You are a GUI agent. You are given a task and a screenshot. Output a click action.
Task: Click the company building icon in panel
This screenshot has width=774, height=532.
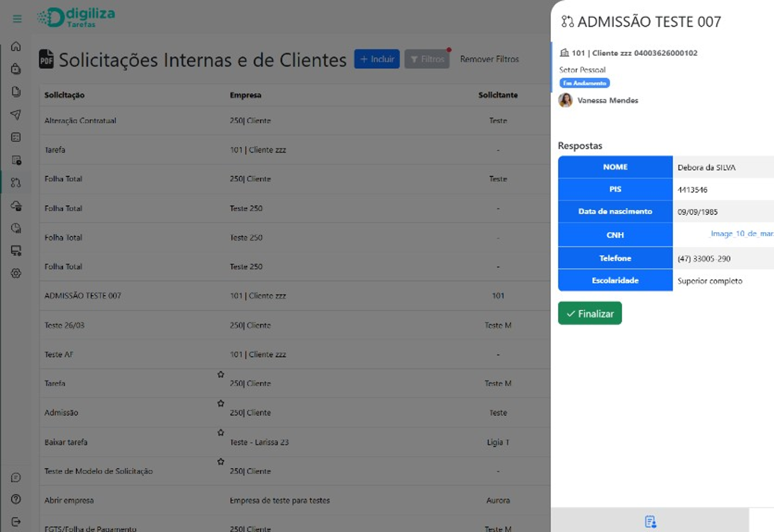(564, 53)
